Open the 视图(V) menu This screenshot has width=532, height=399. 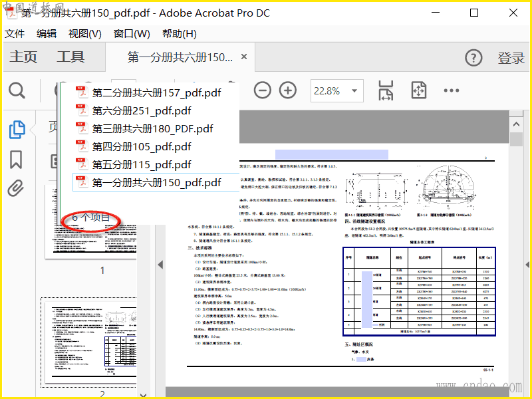(x=85, y=34)
